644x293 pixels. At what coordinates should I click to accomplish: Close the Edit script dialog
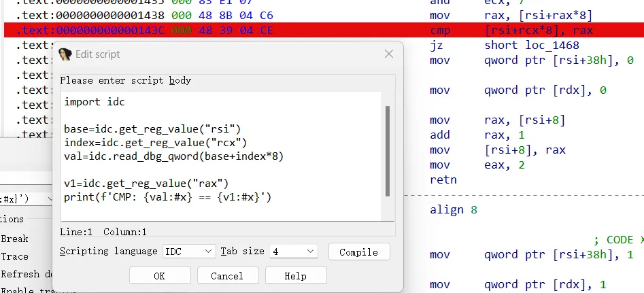389,54
